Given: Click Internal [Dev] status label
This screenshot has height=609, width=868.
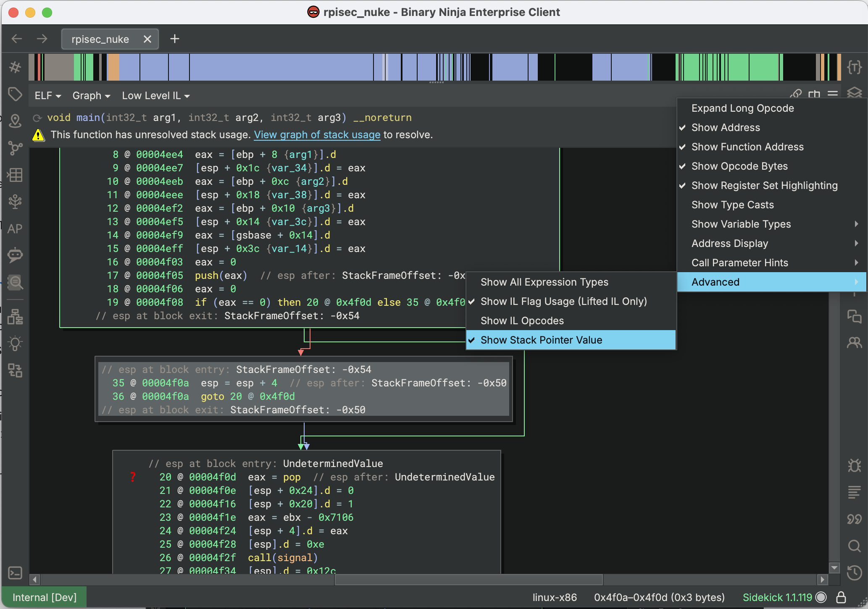Looking at the screenshot, I should pyautogui.click(x=45, y=597).
